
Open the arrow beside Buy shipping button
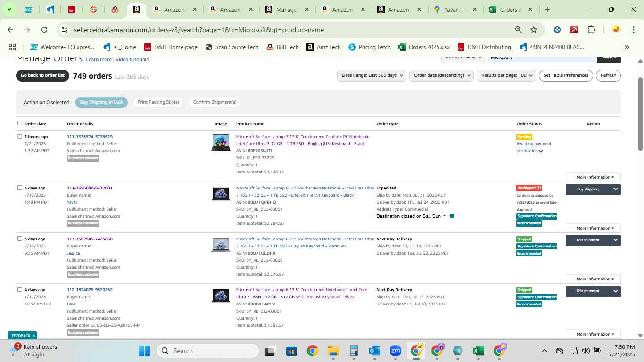[615, 189]
